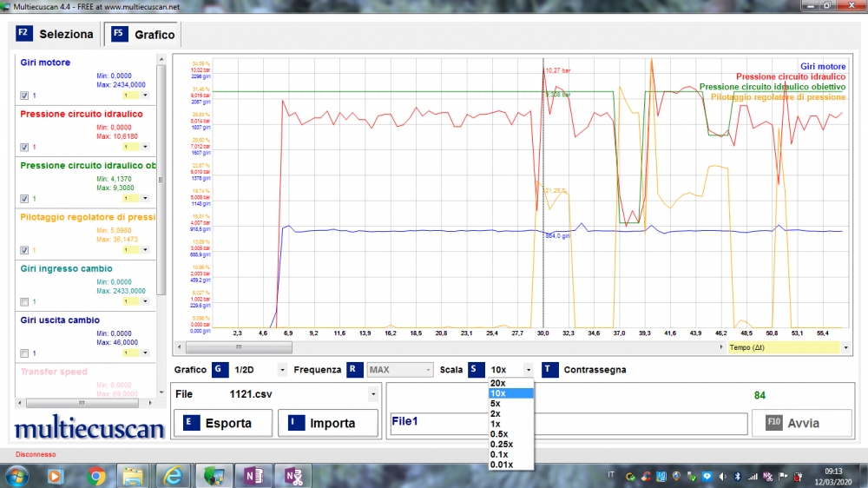
Task: Open Internet Explorer from the taskbar
Action: (173, 475)
